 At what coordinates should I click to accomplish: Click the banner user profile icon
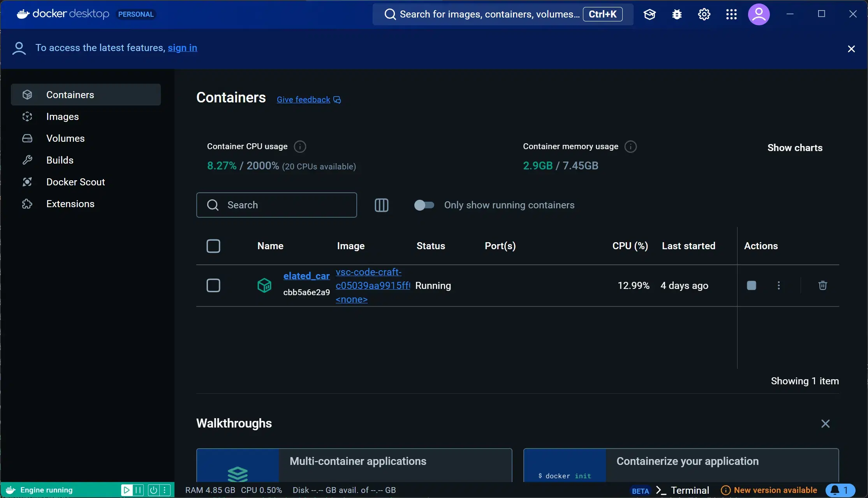pos(19,48)
